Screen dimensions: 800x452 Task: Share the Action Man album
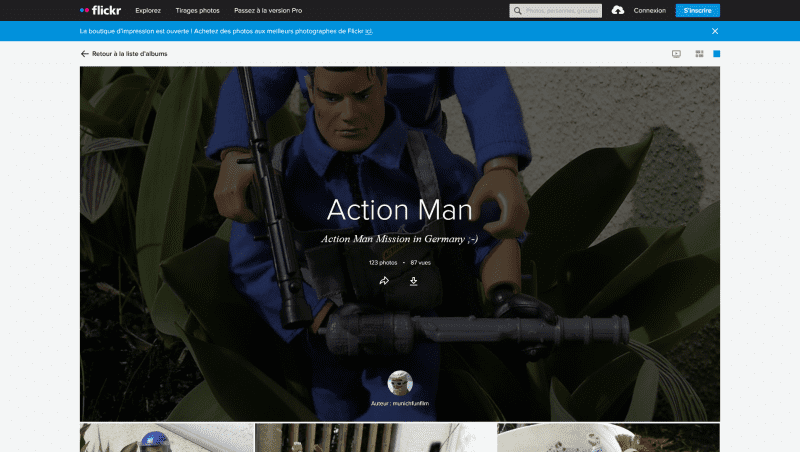384,281
